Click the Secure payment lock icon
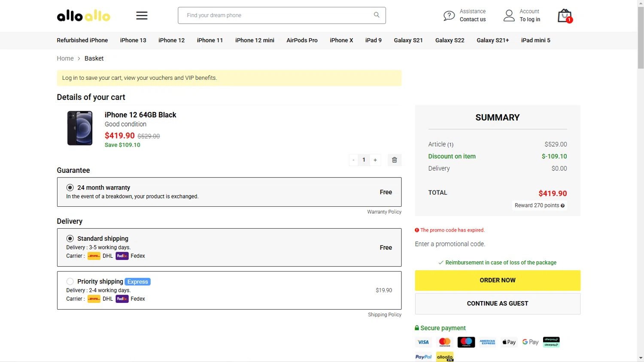644x362 pixels. tap(417, 328)
